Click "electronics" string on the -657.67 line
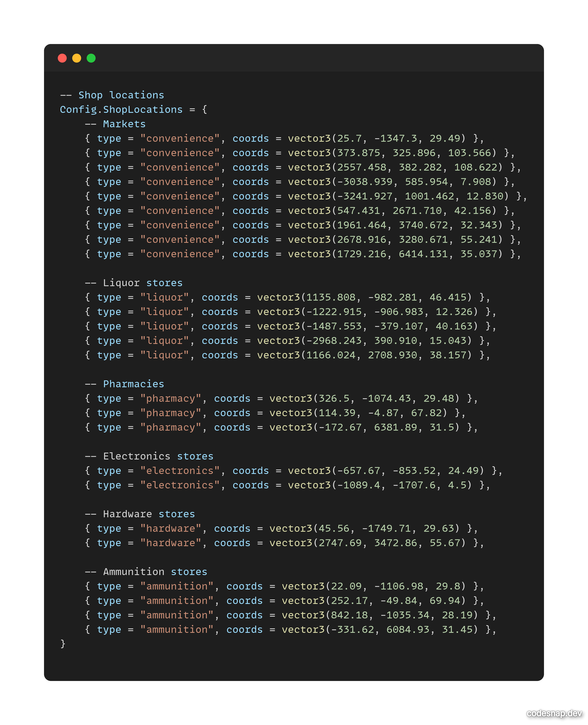This screenshot has height=725, width=588. tap(180, 471)
